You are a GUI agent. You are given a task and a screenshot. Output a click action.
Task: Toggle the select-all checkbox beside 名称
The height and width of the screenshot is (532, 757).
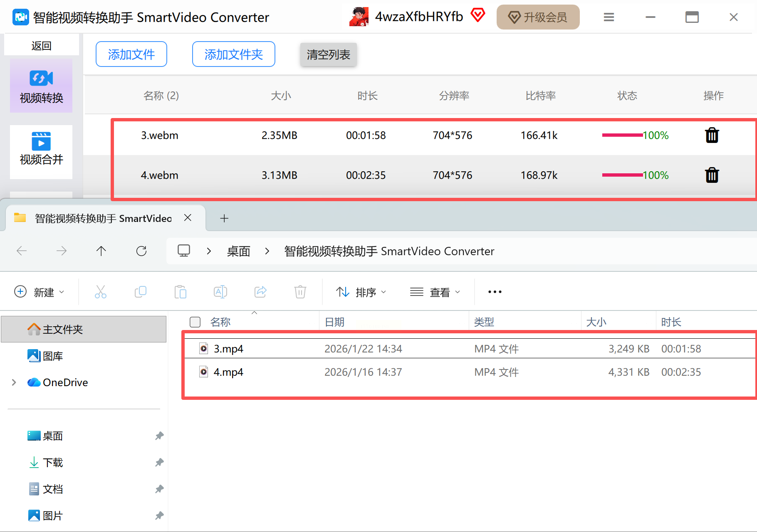[195, 322]
